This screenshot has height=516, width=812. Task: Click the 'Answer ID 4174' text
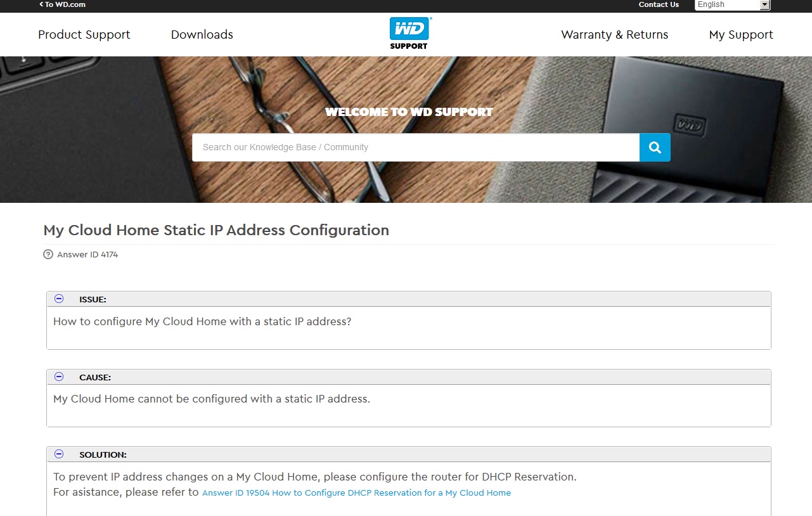click(x=87, y=254)
